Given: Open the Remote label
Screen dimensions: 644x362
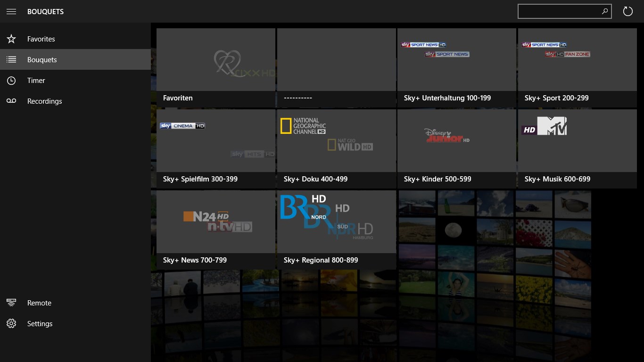Looking at the screenshot, I should (x=39, y=303).
